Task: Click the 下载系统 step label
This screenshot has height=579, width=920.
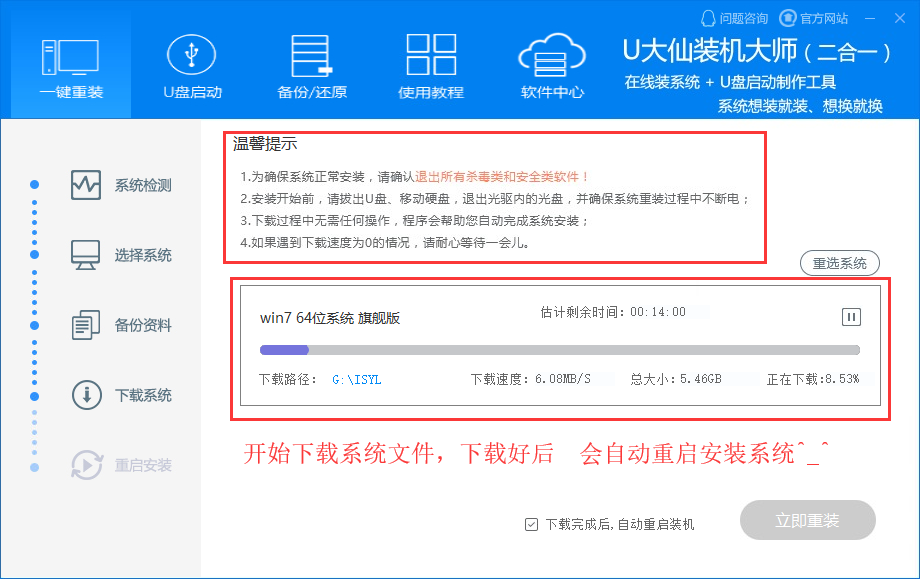Action: 143,395
